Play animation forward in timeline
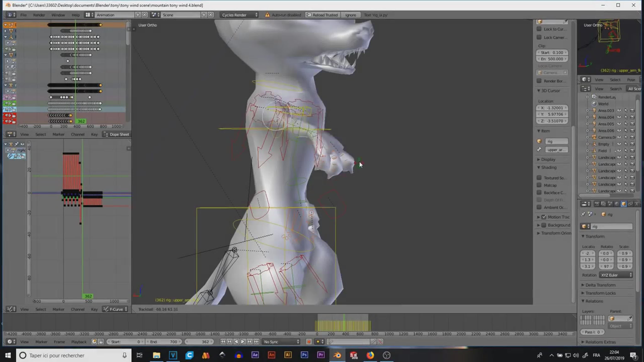The width and height of the screenshot is (644, 362). [x=243, y=342]
